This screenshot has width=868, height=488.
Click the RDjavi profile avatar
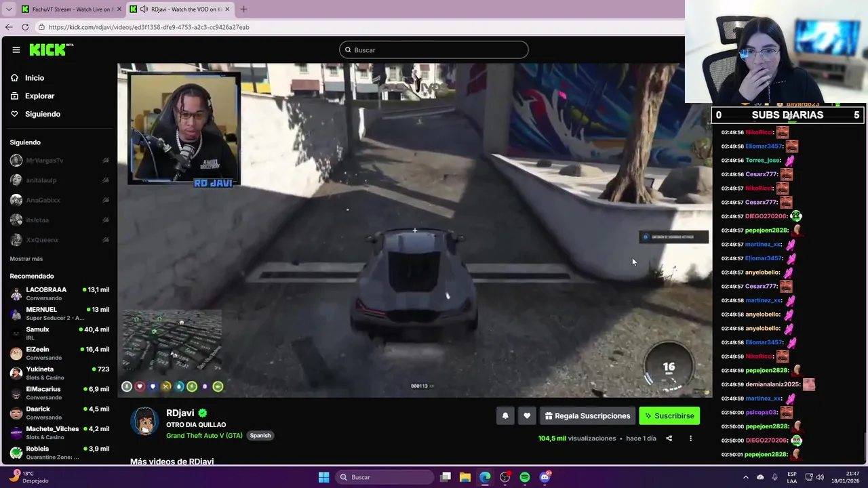point(144,422)
